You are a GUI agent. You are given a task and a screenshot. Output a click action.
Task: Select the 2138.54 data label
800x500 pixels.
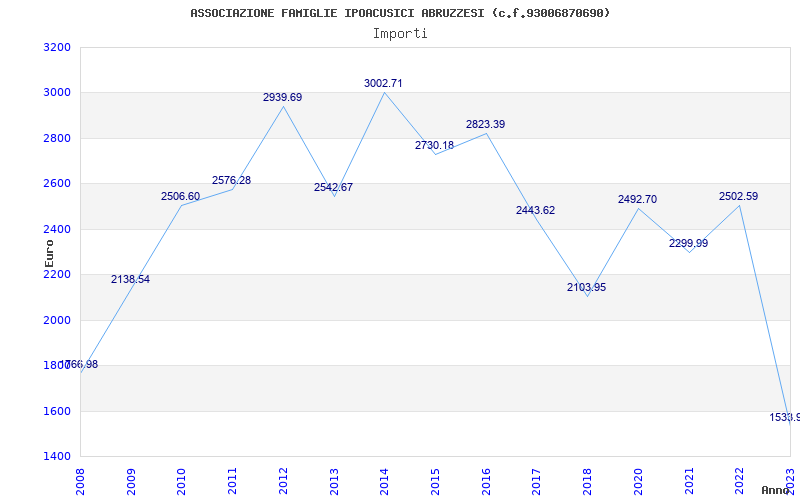pos(130,280)
